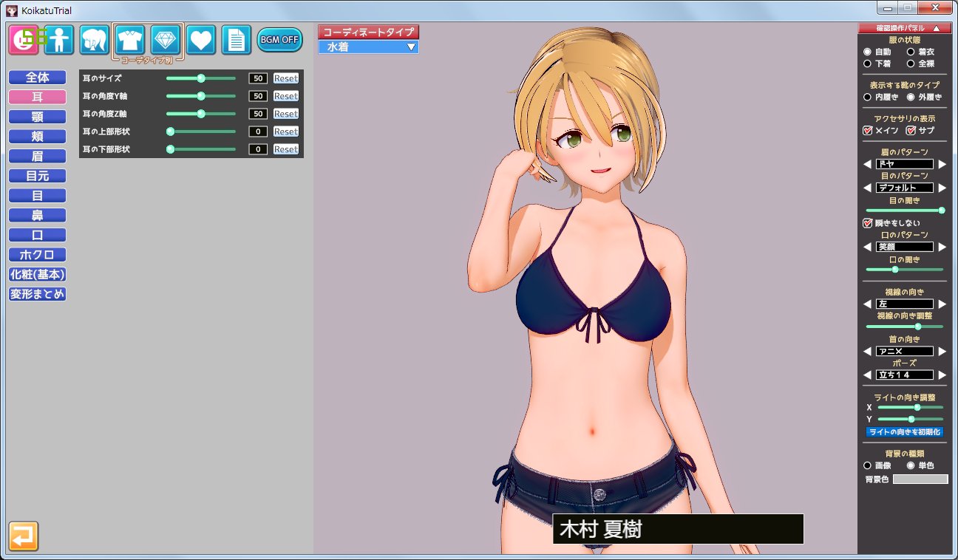Select the ホクロ mole tab
The width and height of the screenshot is (958, 560).
point(38,255)
